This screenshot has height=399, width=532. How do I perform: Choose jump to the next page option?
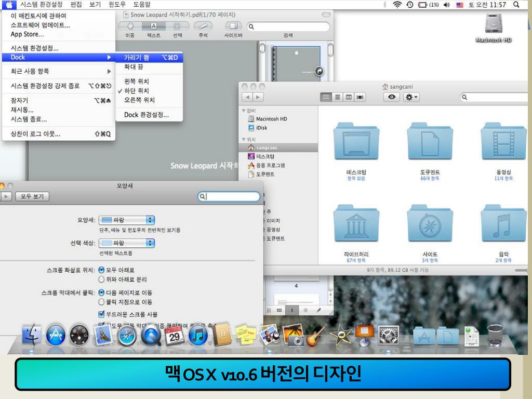tap(101, 292)
